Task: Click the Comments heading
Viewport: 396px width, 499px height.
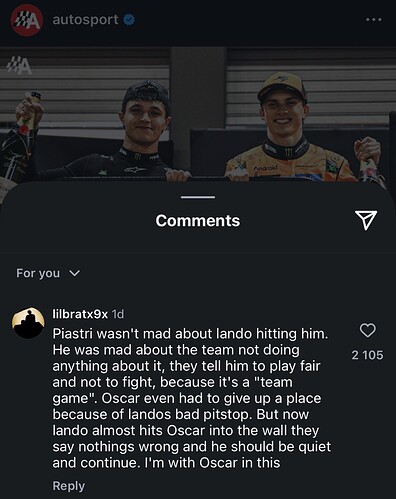Action: (198, 221)
